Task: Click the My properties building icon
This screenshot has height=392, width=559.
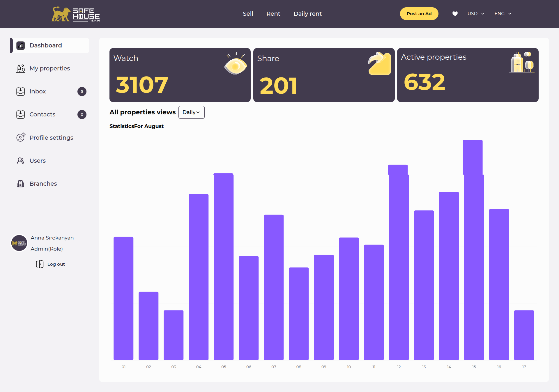Action: tap(20, 68)
